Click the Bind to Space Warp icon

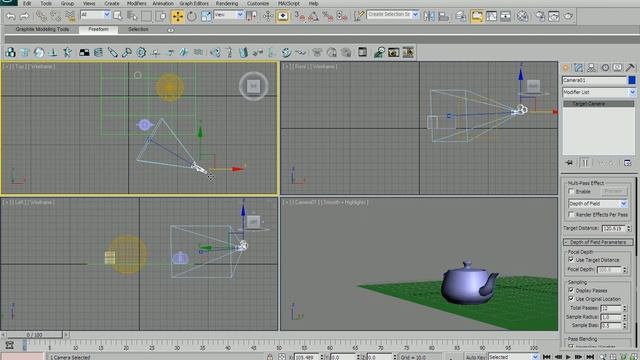70,16
